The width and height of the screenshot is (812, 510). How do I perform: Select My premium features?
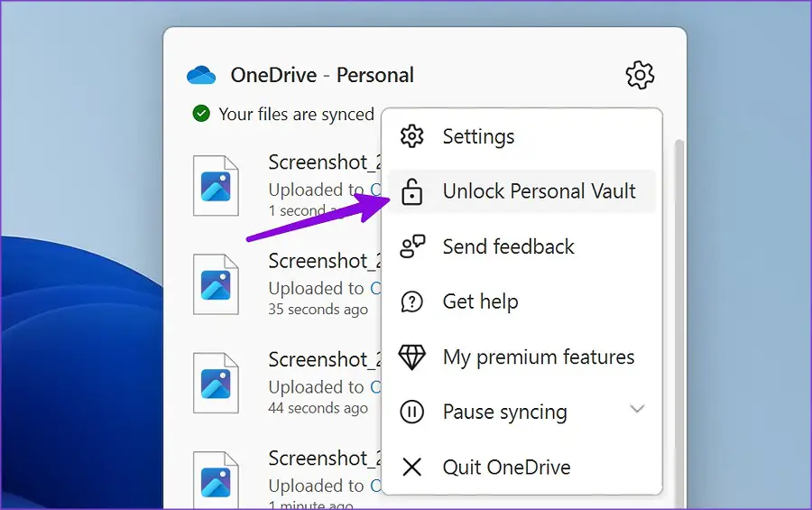(539, 357)
